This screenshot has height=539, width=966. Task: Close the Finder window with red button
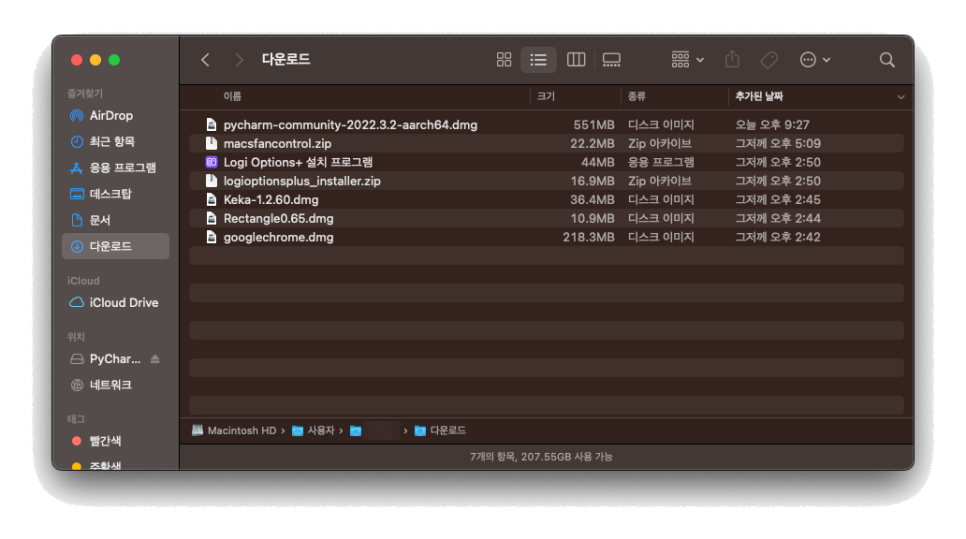click(x=76, y=60)
